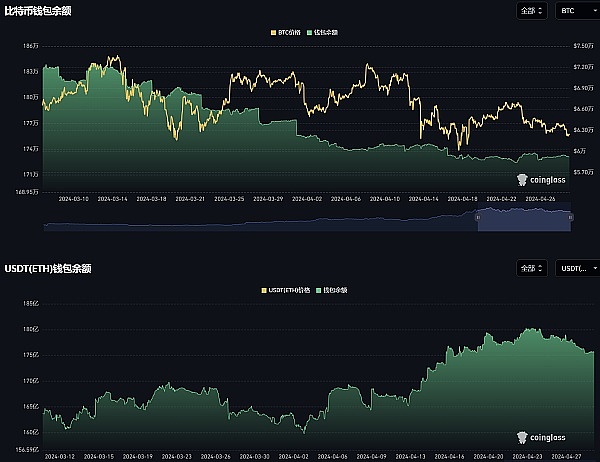Click the right handle of the range selector

click(571, 217)
